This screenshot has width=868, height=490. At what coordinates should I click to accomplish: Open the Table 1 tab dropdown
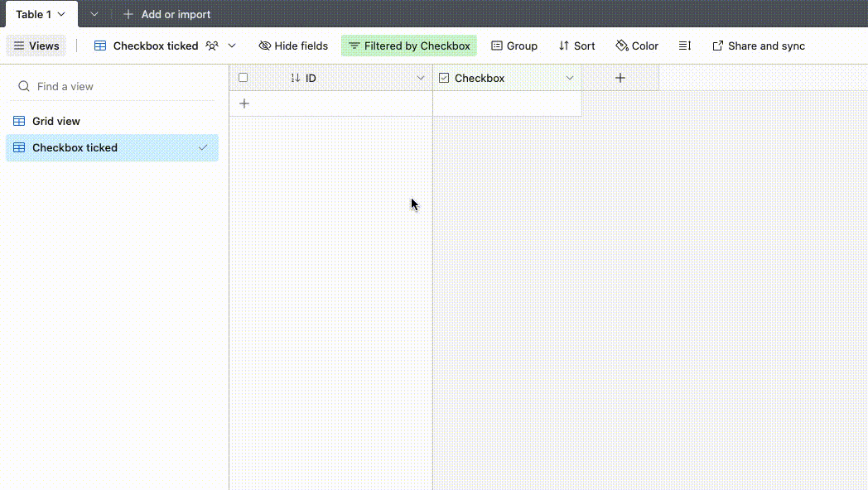coord(61,14)
